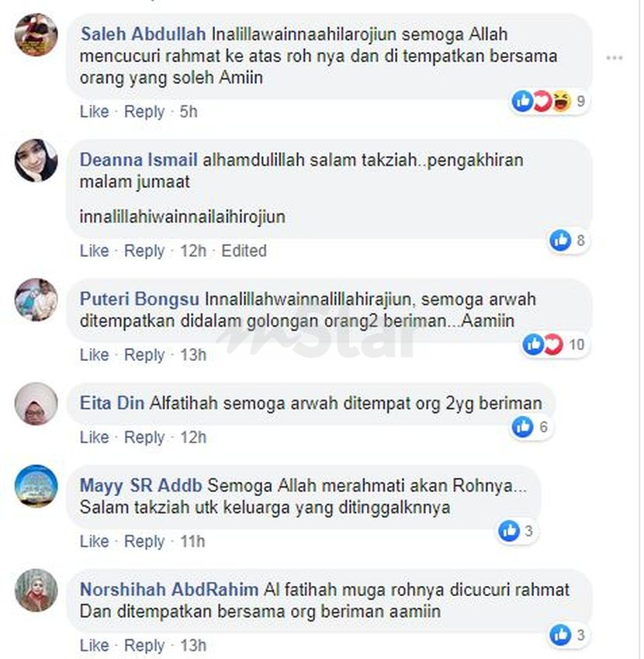644x659 pixels.
Task: Reply to Eita Din's comment
Action: tap(144, 438)
